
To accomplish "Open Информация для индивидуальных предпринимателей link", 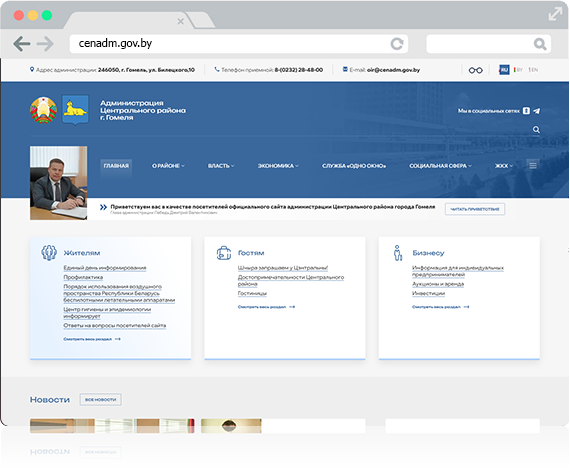I will coord(458,271).
